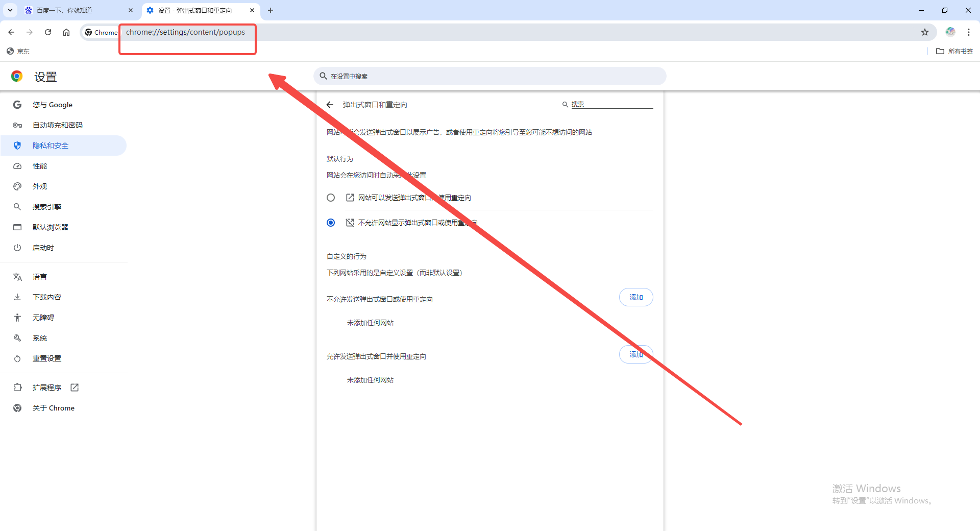Open the home page button
The height and width of the screenshot is (531, 980).
click(66, 32)
